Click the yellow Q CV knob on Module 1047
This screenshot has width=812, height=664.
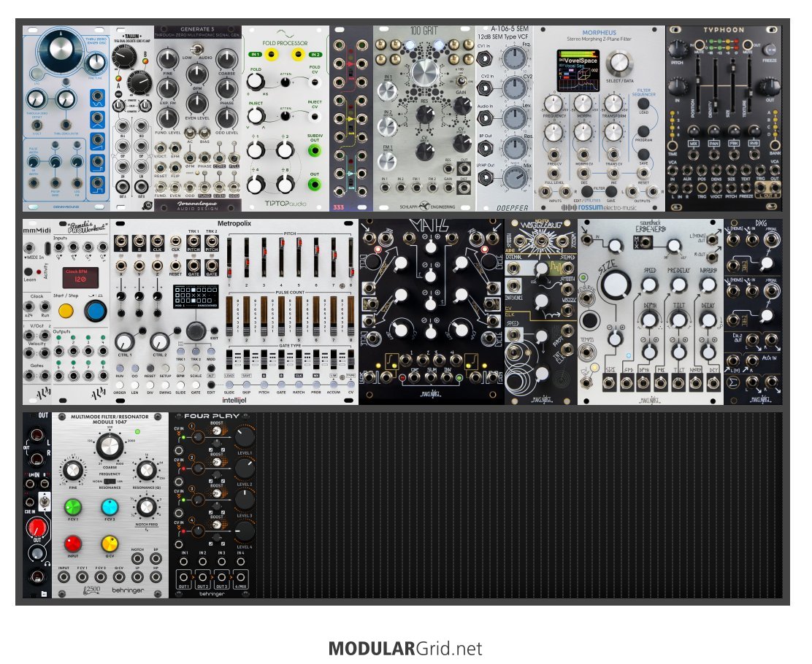110,544
